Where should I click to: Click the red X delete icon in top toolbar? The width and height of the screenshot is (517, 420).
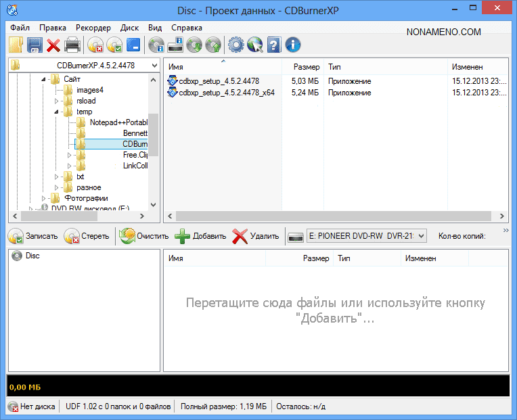point(53,45)
